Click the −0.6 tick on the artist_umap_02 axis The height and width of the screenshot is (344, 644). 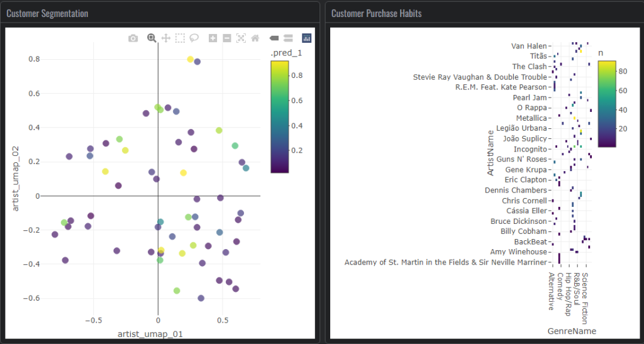(31, 299)
